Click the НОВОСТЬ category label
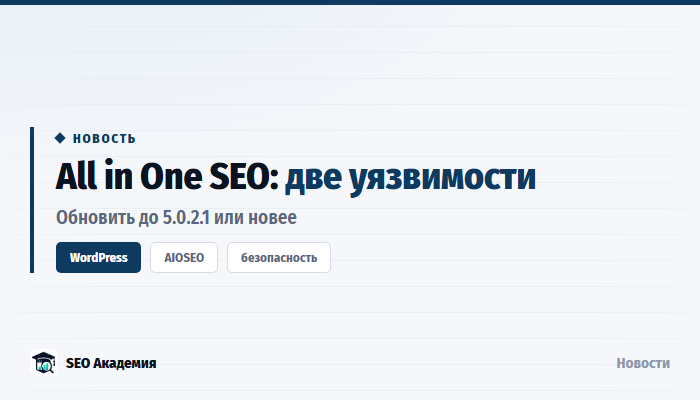700x400 pixels. 104,139
